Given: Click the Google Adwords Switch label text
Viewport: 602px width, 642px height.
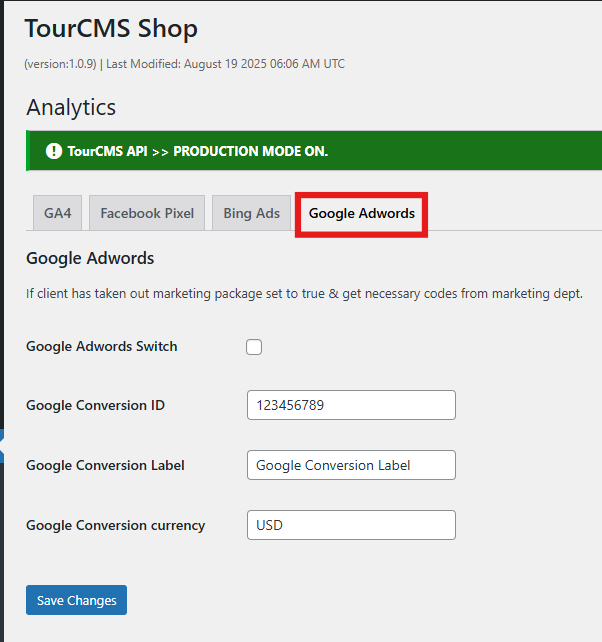Looking at the screenshot, I should (101, 346).
